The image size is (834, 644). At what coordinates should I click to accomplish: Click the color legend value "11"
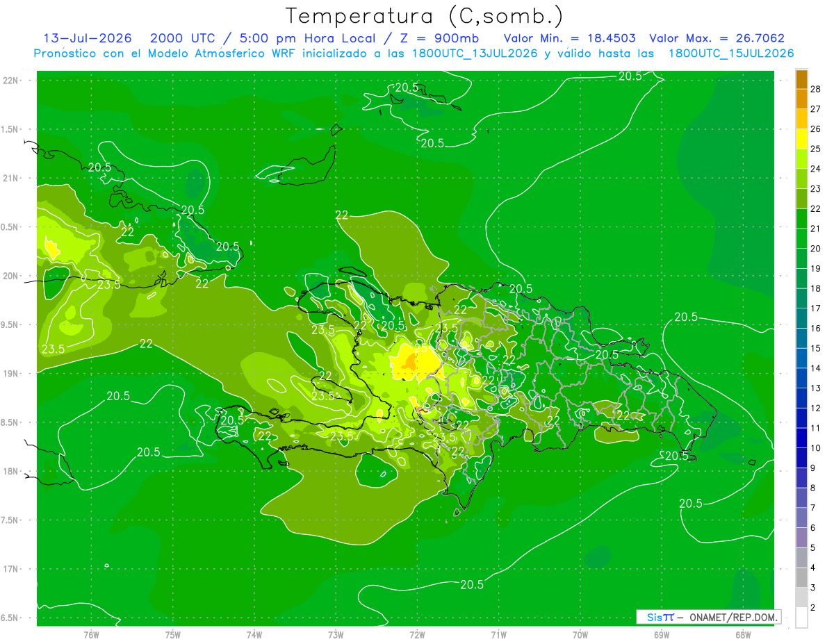(x=816, y=428)
